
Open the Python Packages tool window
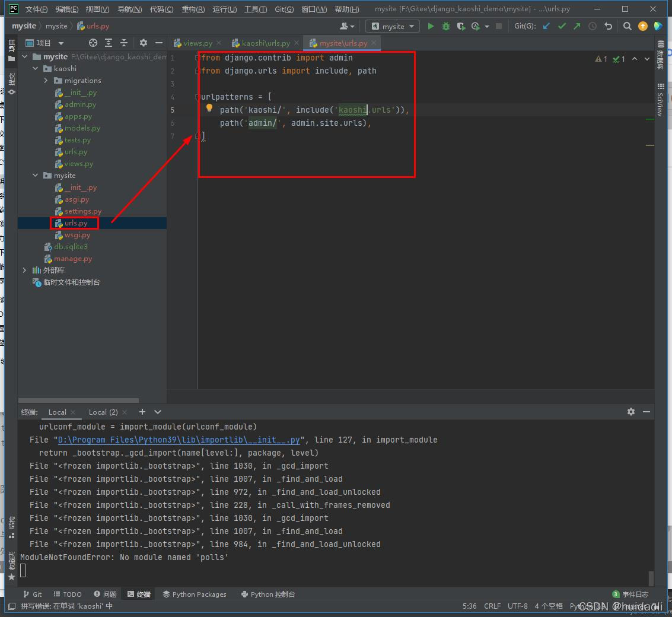point(195,594)
